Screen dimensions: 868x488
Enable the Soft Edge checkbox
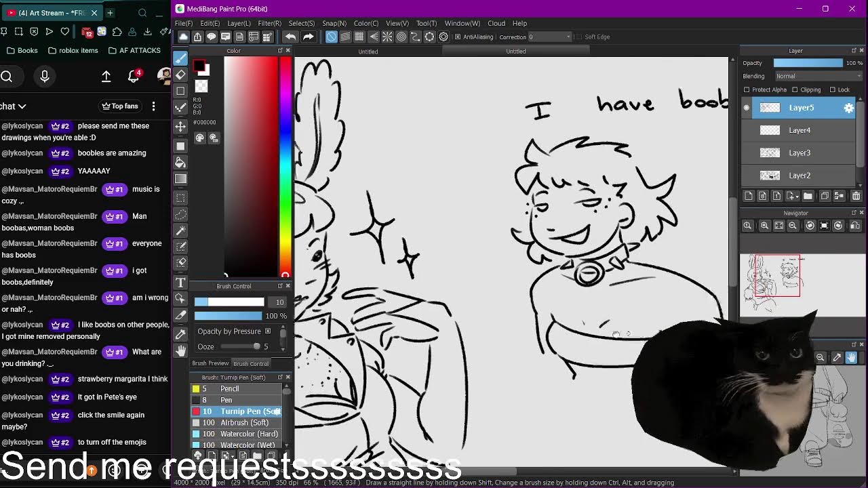click(x=578, y=37)
